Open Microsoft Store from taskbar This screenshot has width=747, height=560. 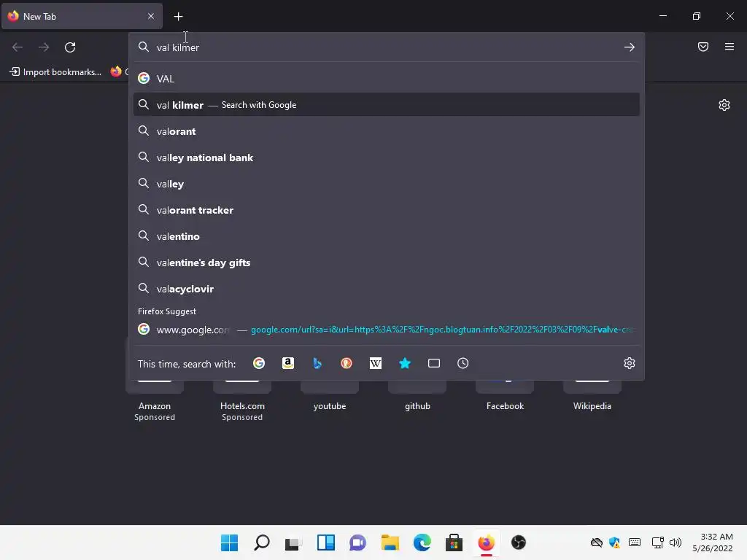click(x=454, y=542)
